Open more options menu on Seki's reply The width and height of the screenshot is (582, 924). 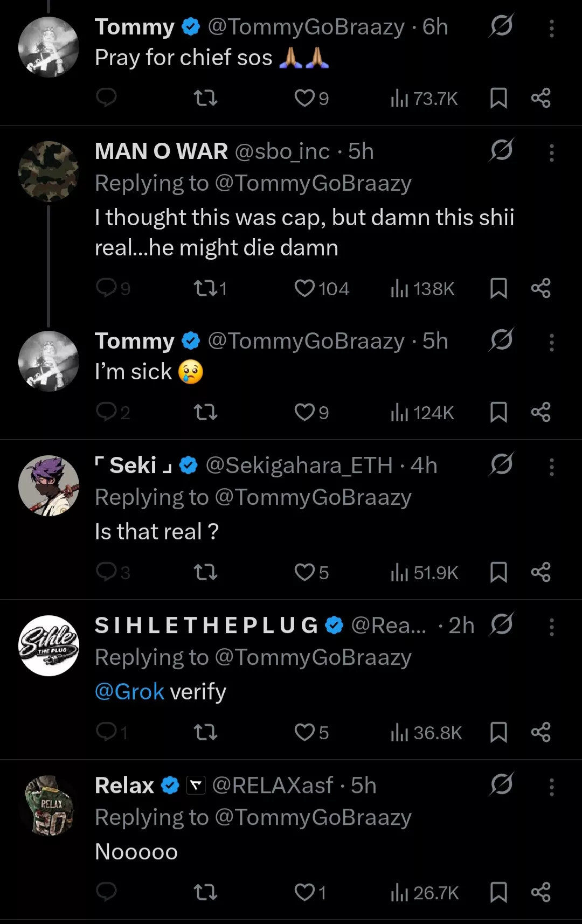551,467
